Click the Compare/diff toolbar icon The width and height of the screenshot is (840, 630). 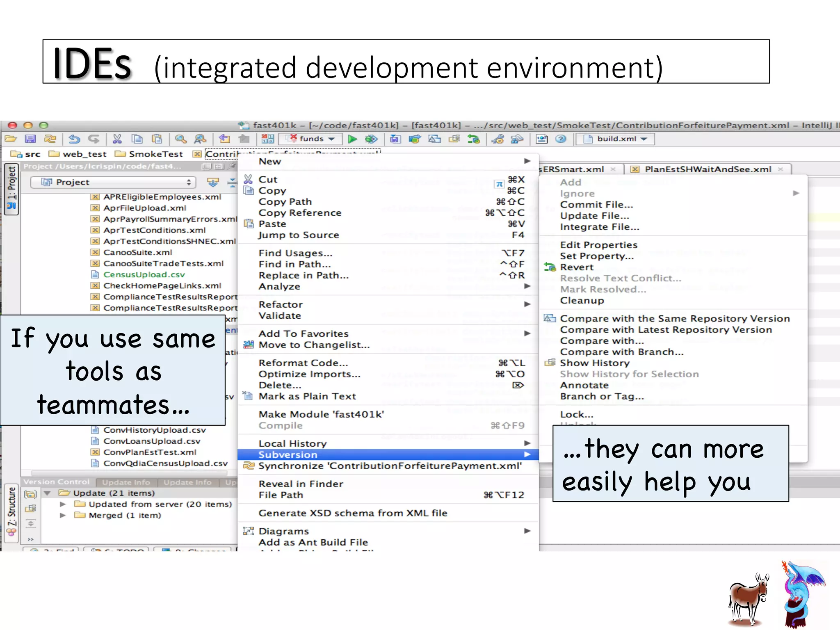pyautogui.click(x=434, y=139)
